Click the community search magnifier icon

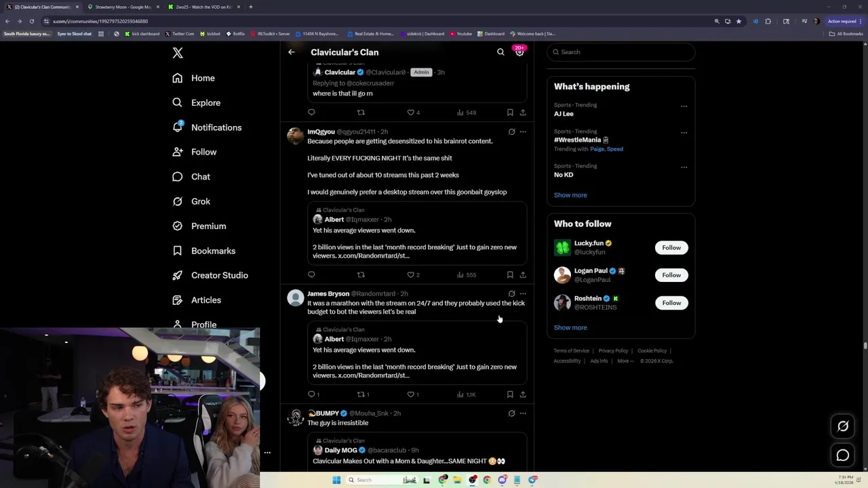coord(500,52)
